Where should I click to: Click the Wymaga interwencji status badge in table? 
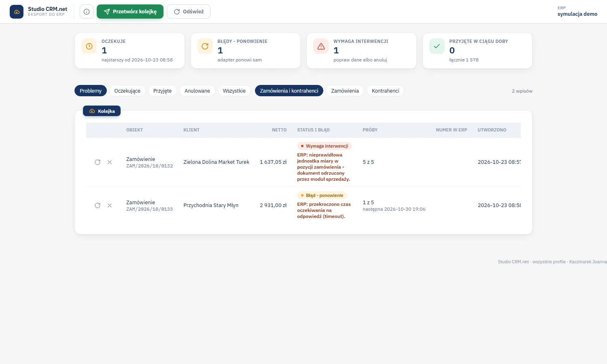(325, 146)
